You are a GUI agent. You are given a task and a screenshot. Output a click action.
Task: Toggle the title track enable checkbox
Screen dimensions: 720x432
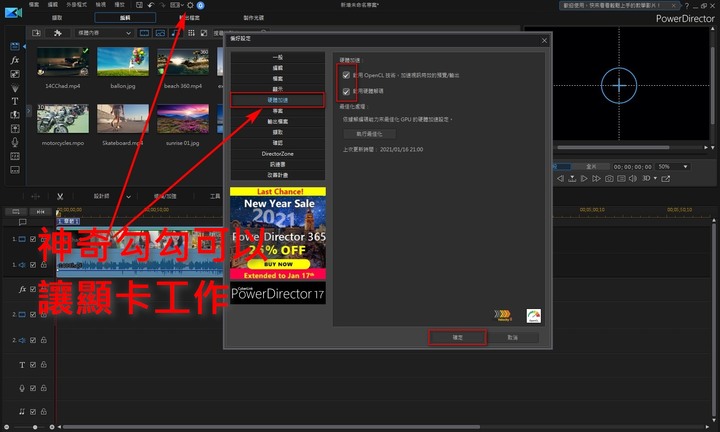pyautogui.click(x=33, y=365)
